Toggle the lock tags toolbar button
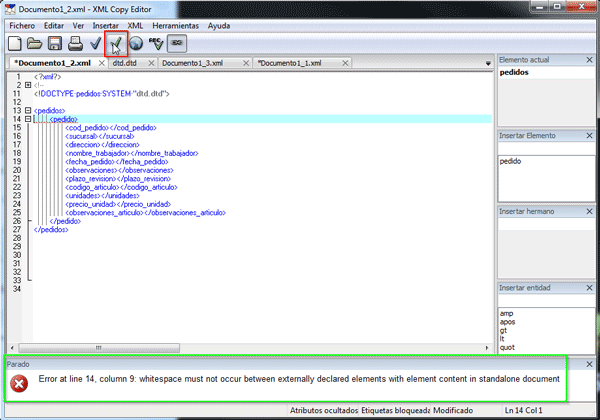Screen dimensions: 600x420 pos(176,43)
